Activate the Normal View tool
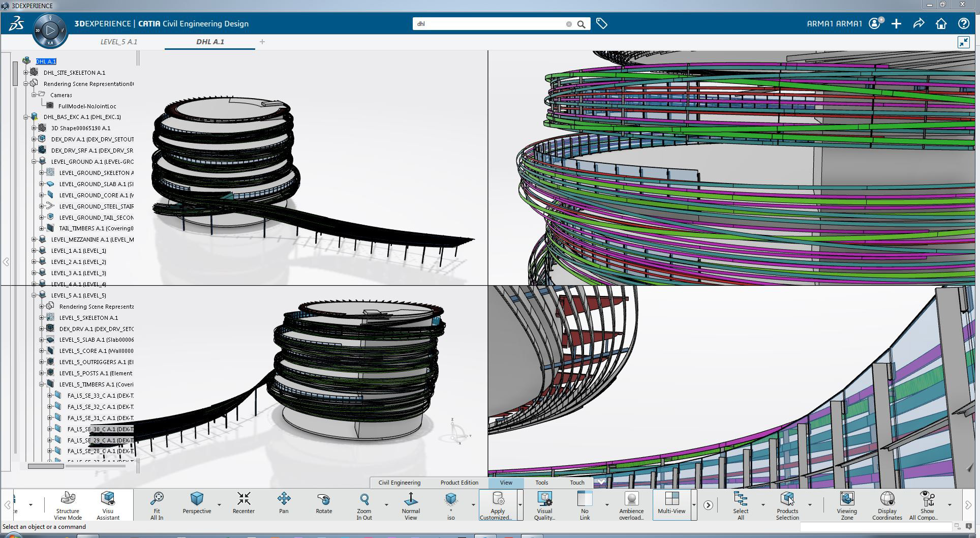The height and width of the screenshot is (538, 980). tap(411, 504)
